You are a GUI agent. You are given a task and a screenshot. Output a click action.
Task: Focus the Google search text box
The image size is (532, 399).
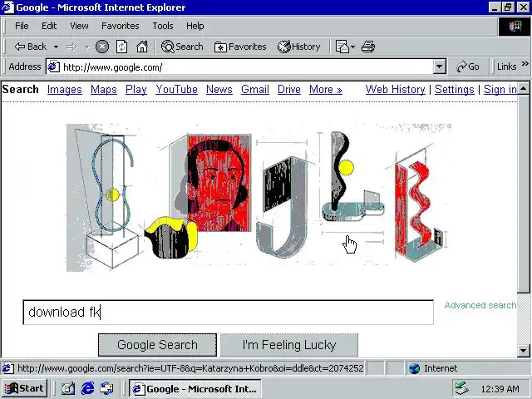point(228,313)
